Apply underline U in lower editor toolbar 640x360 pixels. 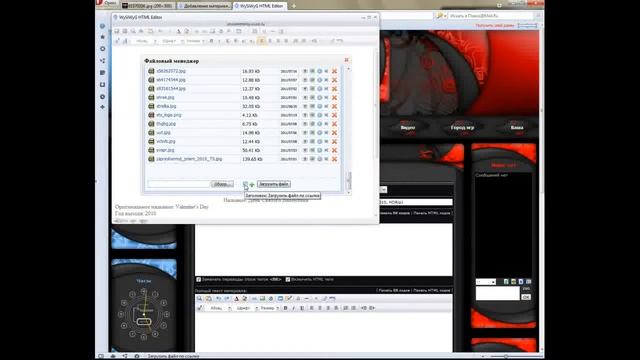click(x=302, y=308)
